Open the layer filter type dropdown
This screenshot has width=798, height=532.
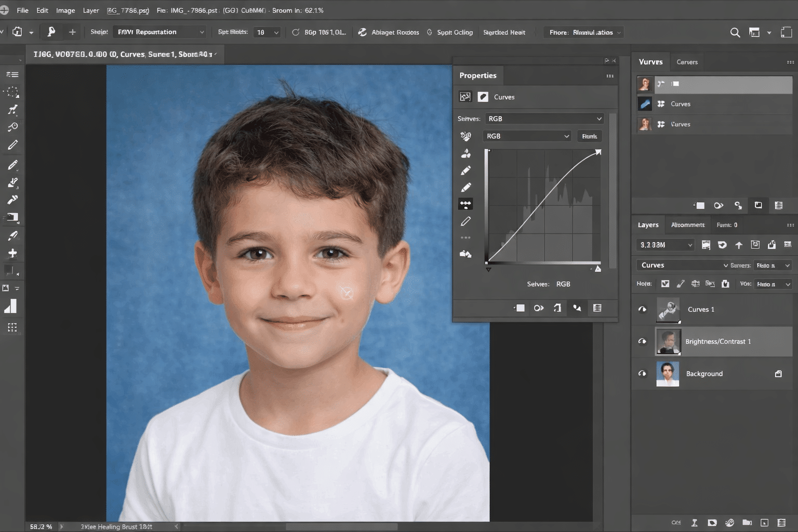(x=665, y=245)
